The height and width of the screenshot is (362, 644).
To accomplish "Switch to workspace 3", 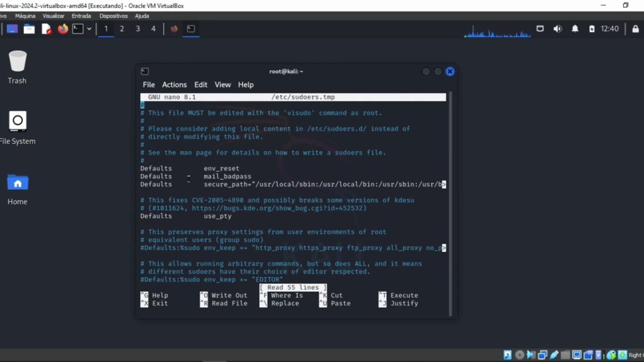I will (137, 29).
